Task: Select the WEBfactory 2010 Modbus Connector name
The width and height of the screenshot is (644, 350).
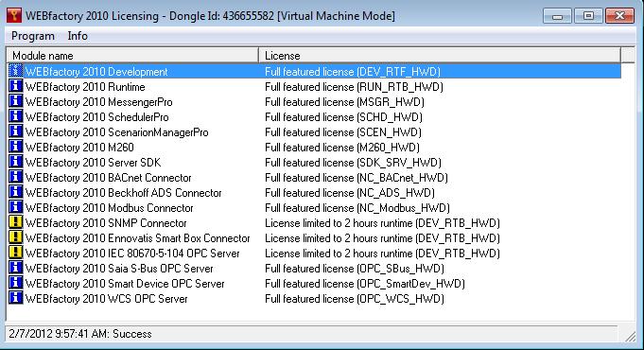Action: pyautogui.click(x=110, y=208)
